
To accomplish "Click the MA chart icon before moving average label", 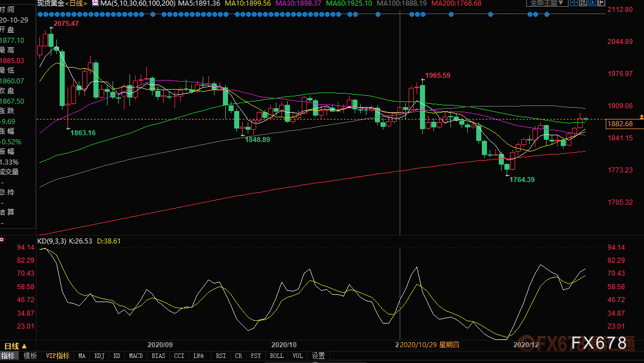I will point(95,3).
